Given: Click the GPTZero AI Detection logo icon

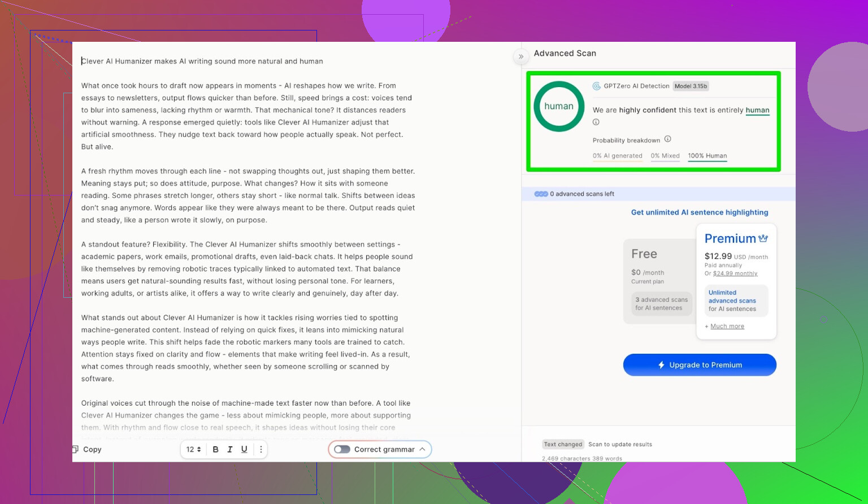Looking at the screenshot, I should pos(596,86).
